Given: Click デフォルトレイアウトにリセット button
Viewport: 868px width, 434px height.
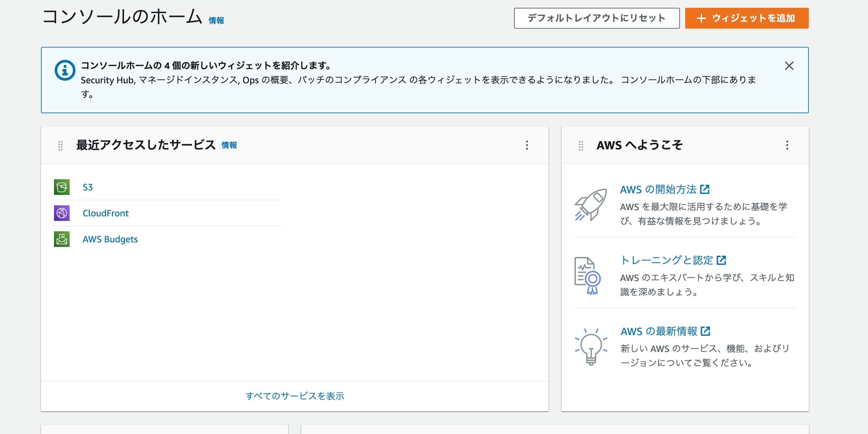Looking at the screenshot, I should (x=597, y=18).
